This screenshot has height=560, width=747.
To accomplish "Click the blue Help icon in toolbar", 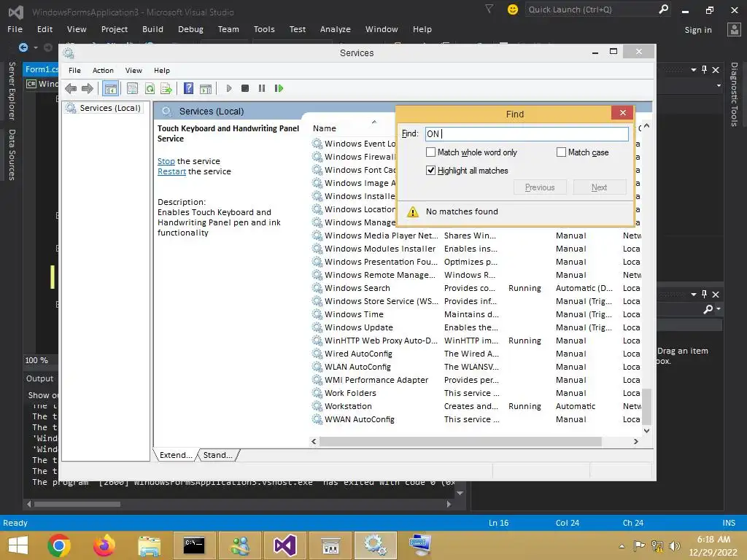I will pyautogui.click(x=189, y=88).
